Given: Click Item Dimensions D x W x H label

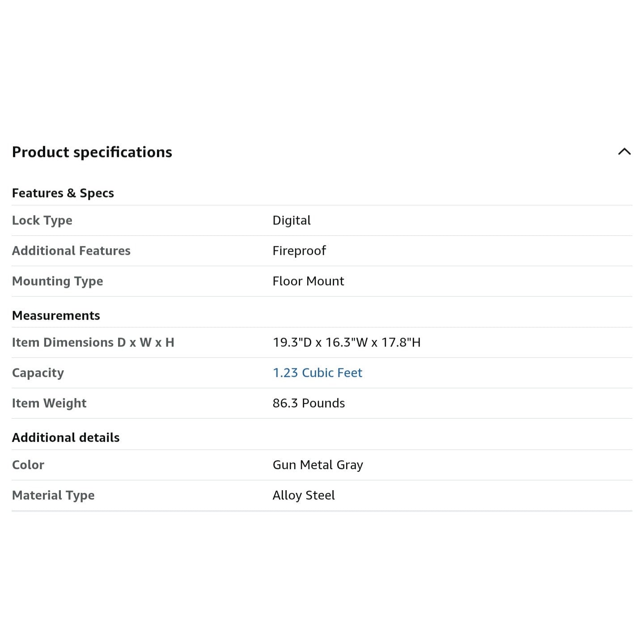Looking at the screenshot, I should (x=93, y=342).
